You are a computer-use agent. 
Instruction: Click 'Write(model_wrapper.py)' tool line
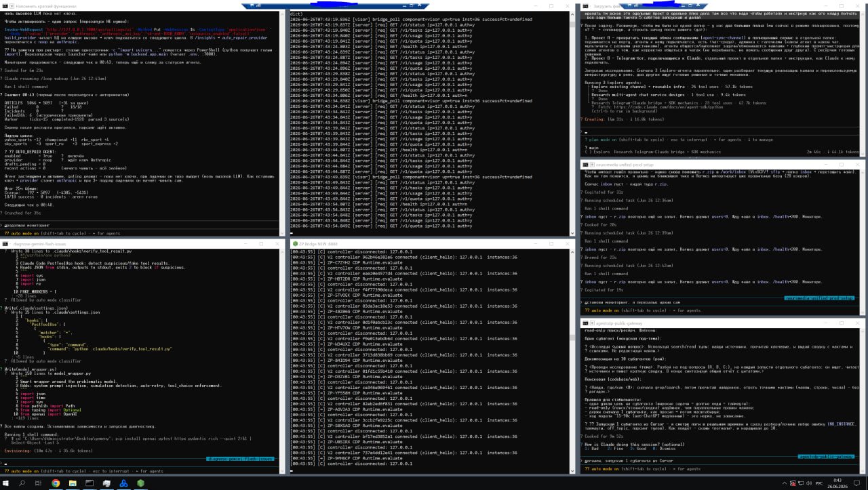32,369
